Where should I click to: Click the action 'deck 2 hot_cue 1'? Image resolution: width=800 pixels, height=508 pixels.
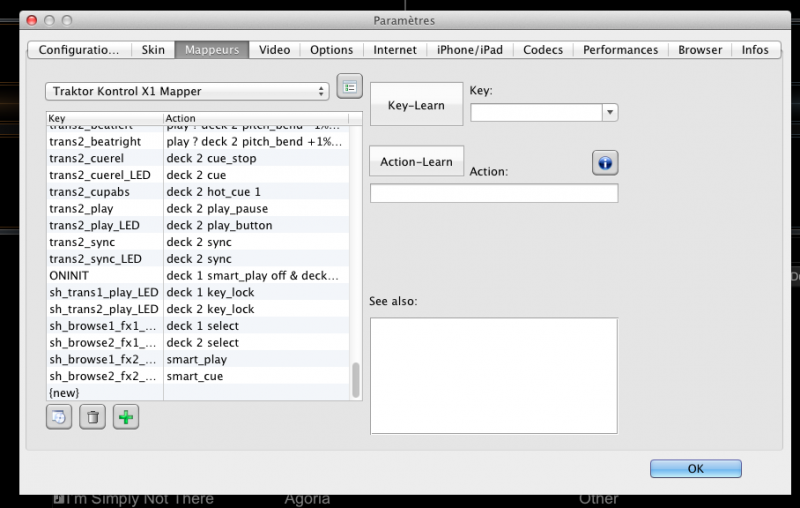213,192
